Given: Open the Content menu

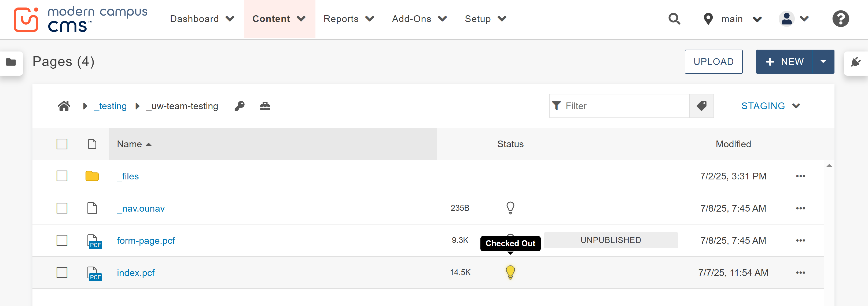Looking at the screenshot, I should [x=271, y=19].
